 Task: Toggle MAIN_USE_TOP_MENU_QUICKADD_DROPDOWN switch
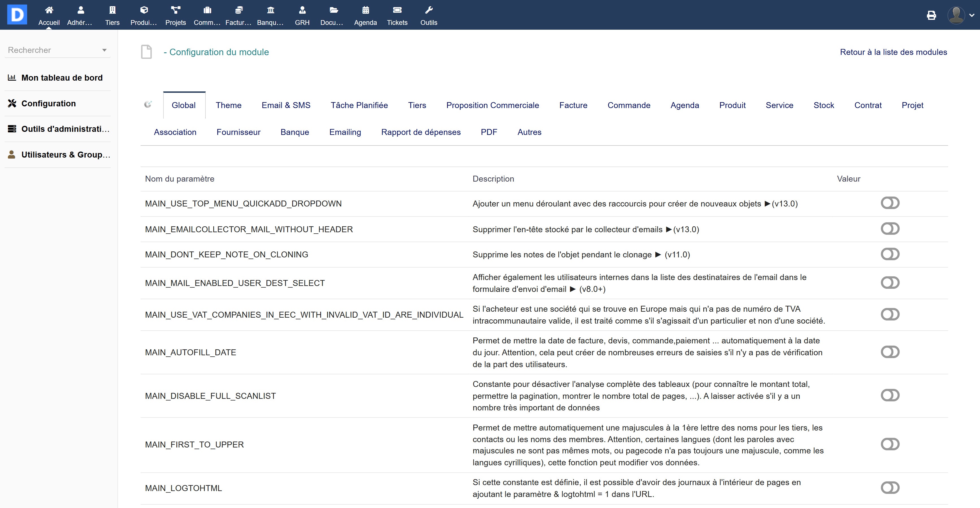(x=890, y=203)
